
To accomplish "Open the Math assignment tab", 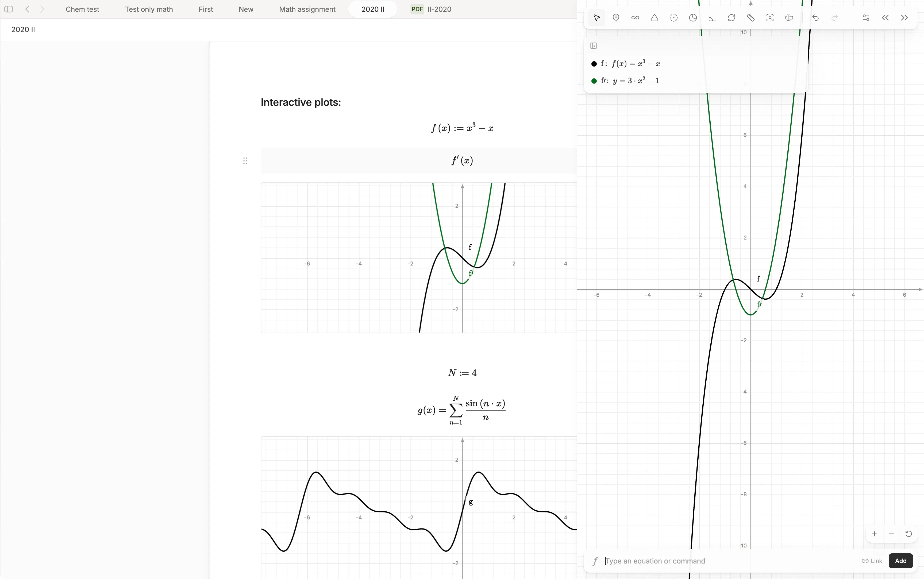I will [x=307, y=9].
